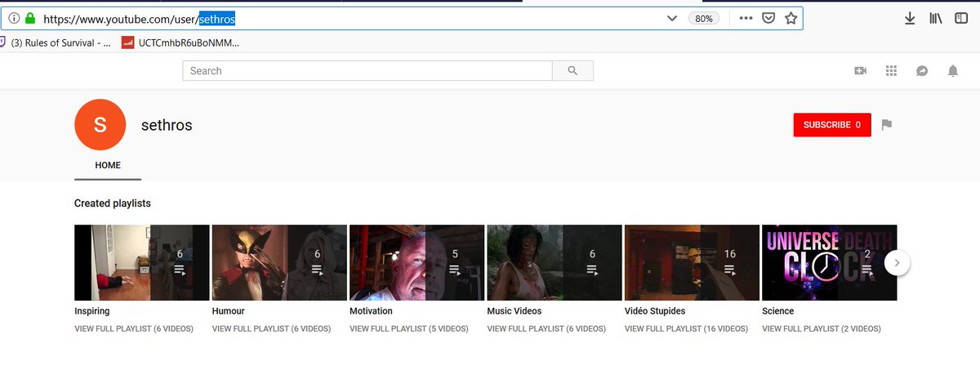Click the YouTube search input box
Image resolution: width=980 pixels, height=388 pixels.
[367, 71]
